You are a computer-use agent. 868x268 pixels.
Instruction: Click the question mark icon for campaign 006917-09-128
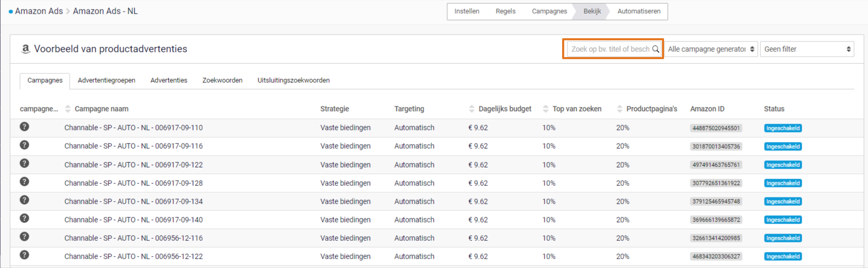pos(25,182)
